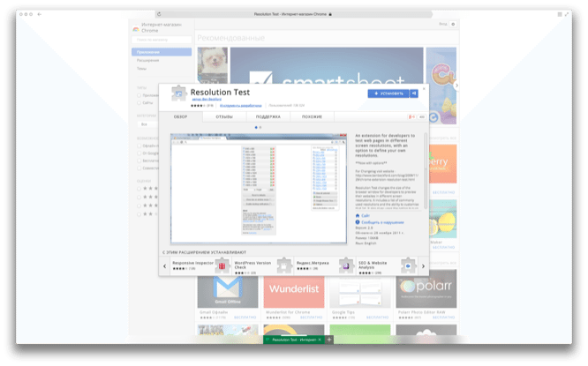The height and width of the screenshot is (366, 588).
Task: Click the Google +1 button
Action: click(x=411, y=117)
